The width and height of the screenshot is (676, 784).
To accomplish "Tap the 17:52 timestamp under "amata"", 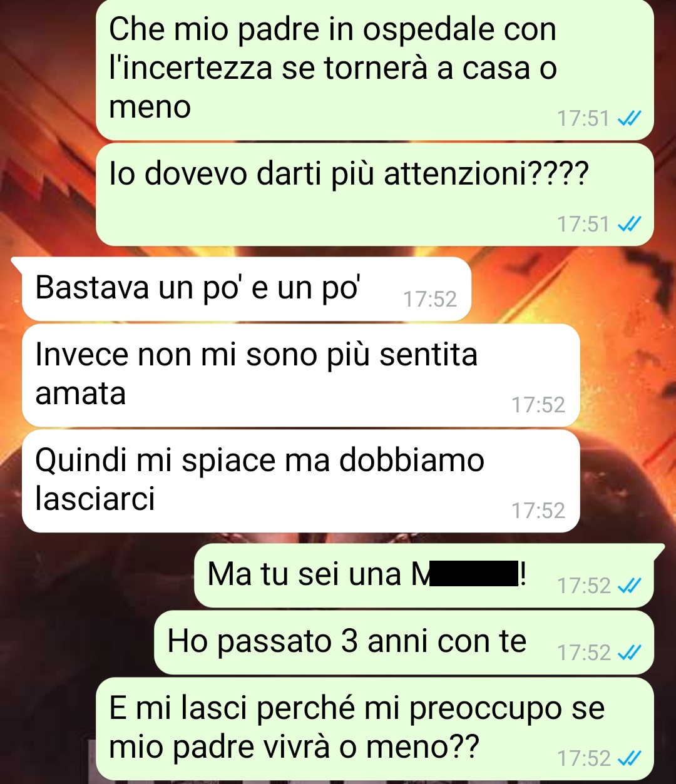I will (x=538, y=405).
